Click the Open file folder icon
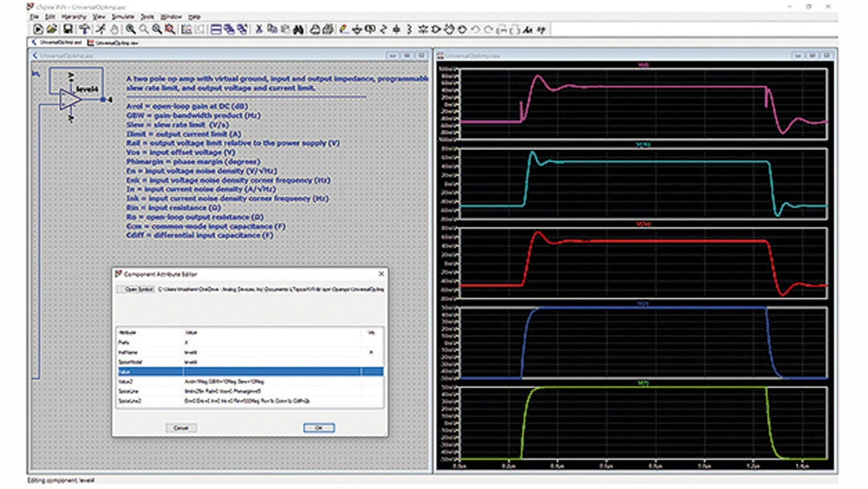 pyautogui.click(x=52, y=29)
